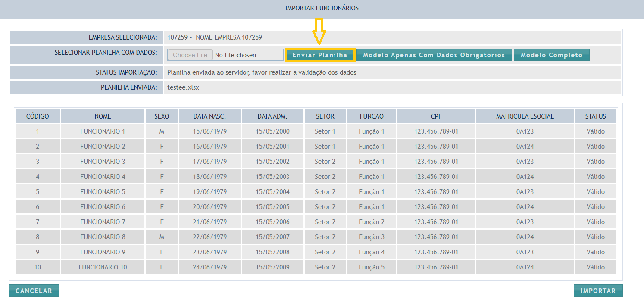Click CPF in FUNCIONARIO 5 row
The height and width of the screenshot is (303, 644).
coord(436,192)
